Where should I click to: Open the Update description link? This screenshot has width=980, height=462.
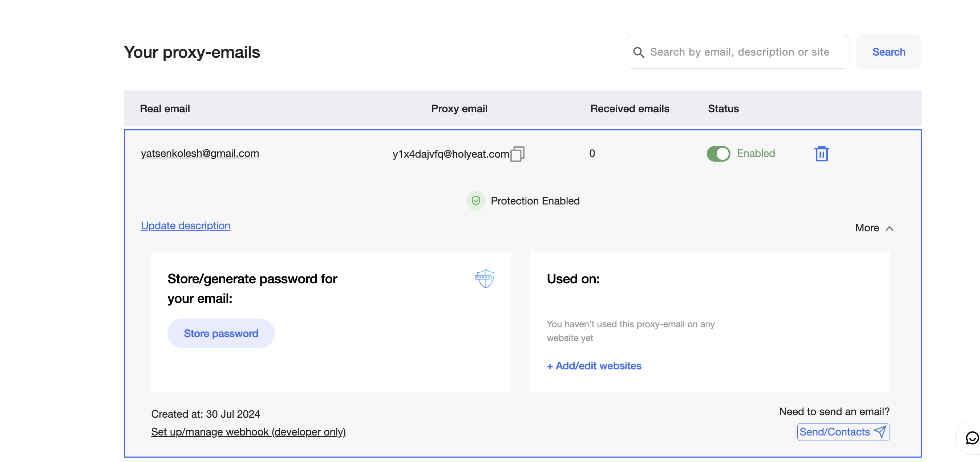coord(185,225)
